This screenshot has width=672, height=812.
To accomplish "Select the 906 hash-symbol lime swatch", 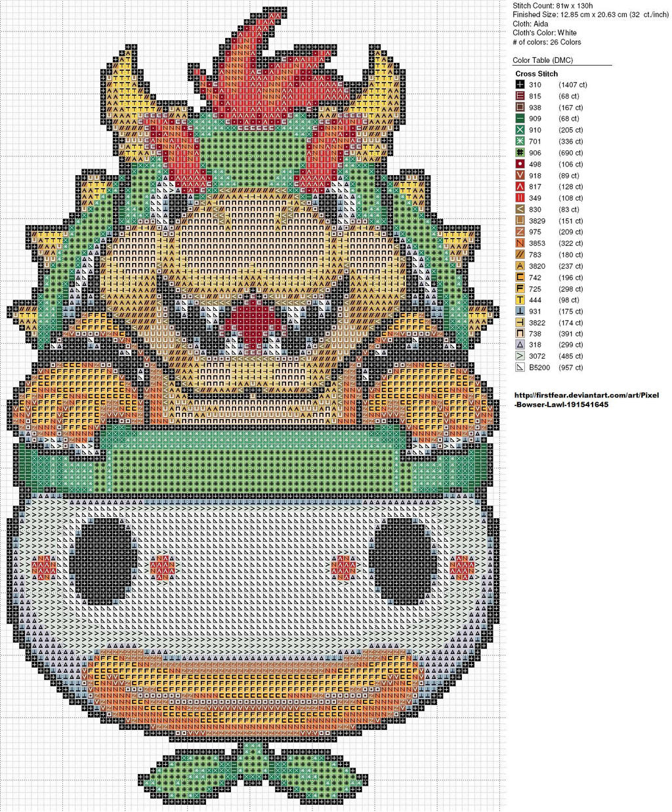I will pos(520,153).
